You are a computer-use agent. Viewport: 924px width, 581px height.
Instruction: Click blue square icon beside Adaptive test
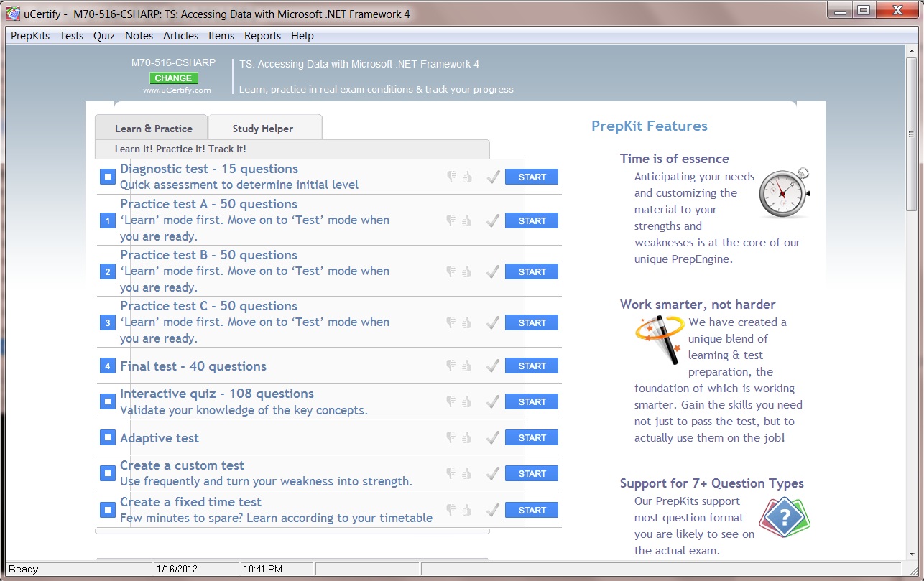(108, 437)
